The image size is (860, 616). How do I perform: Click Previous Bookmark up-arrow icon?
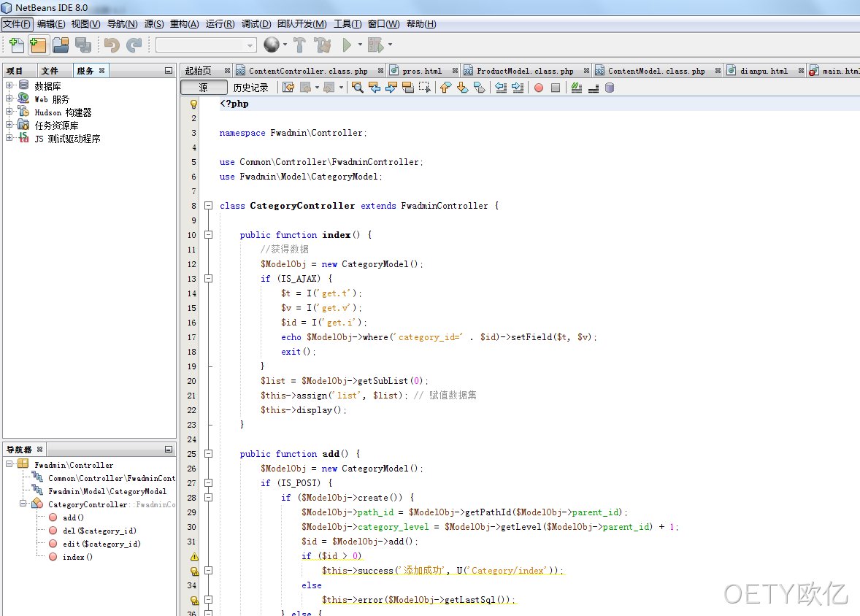coord(445,87)
